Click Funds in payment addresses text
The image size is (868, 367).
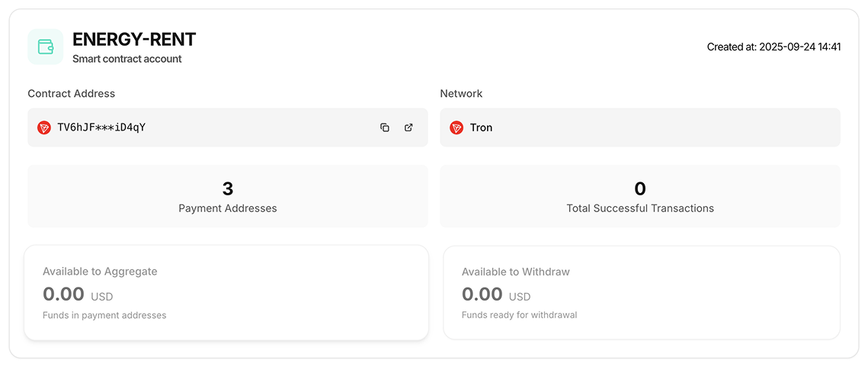104,315
